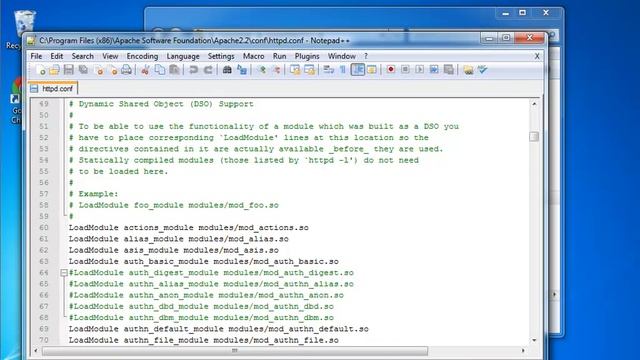Paste clipboard with the Paste icon
Image resolution: width=640 pixels, height=360 pixels.
tap(174, 70)
